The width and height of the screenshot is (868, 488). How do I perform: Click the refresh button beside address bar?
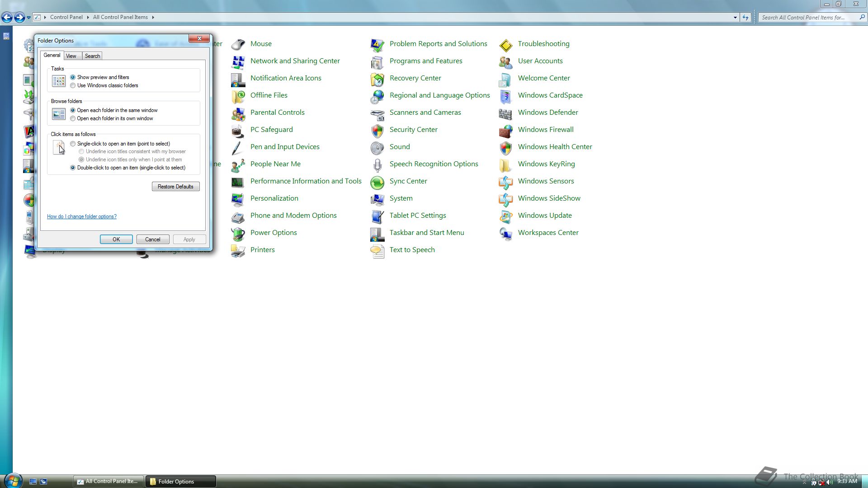click(x=745, y=18)
